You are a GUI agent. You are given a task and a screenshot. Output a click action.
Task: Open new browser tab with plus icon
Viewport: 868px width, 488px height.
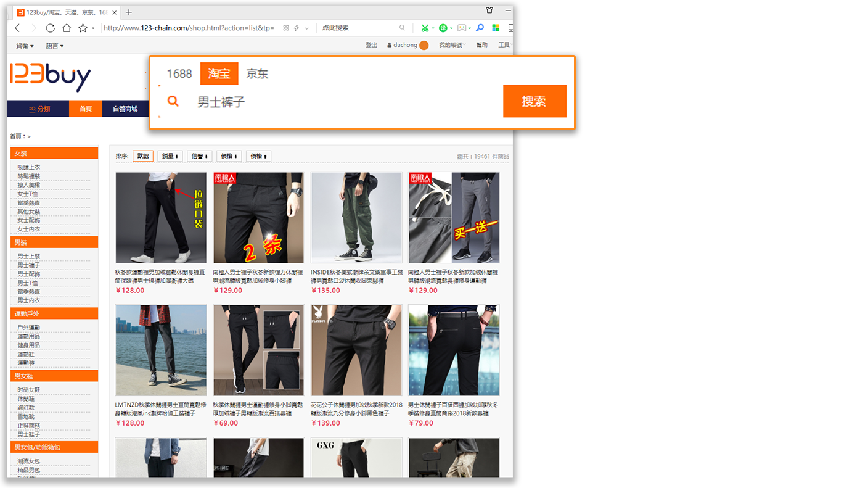pos(129,12)
